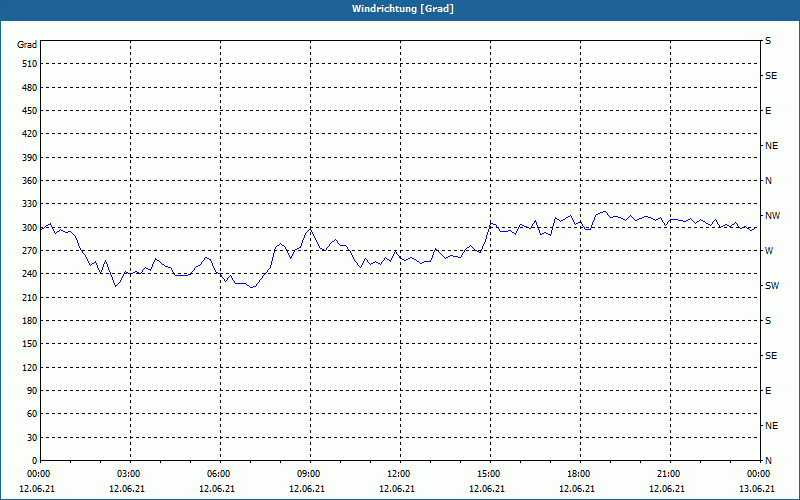The image size is (800, 500).
Task: Click the 09:00 time label
Action: point(310,474)
